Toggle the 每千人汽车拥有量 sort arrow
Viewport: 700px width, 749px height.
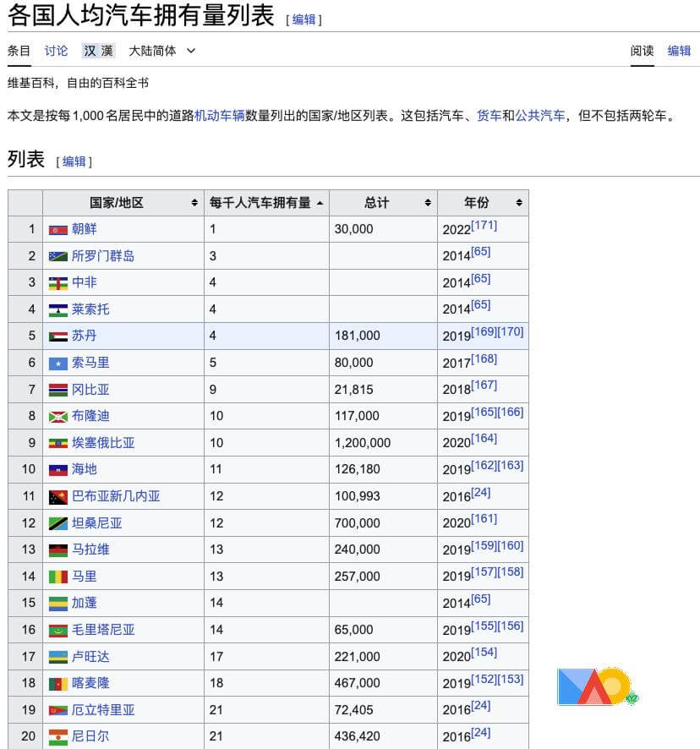click(319, 203)
